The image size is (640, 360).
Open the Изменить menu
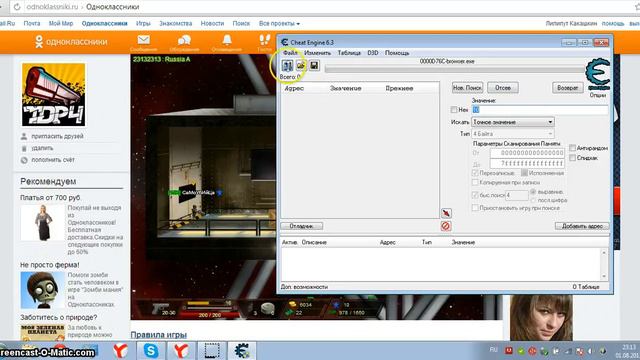click(317, 53)
